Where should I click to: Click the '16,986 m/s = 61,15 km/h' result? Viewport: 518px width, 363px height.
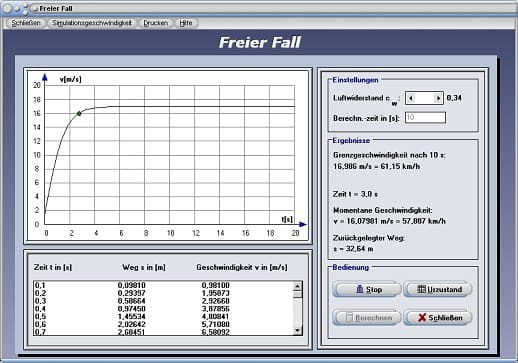(x=377, y=166)
